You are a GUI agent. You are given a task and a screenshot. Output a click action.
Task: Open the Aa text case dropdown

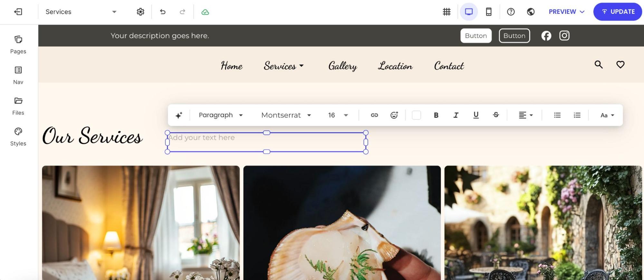tap(607, 115)
